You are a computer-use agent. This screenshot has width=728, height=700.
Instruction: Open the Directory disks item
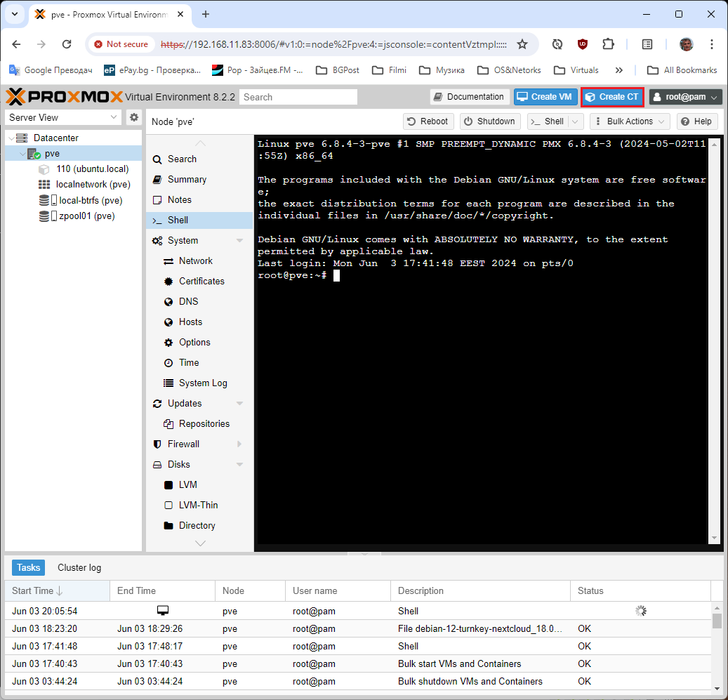199,525
